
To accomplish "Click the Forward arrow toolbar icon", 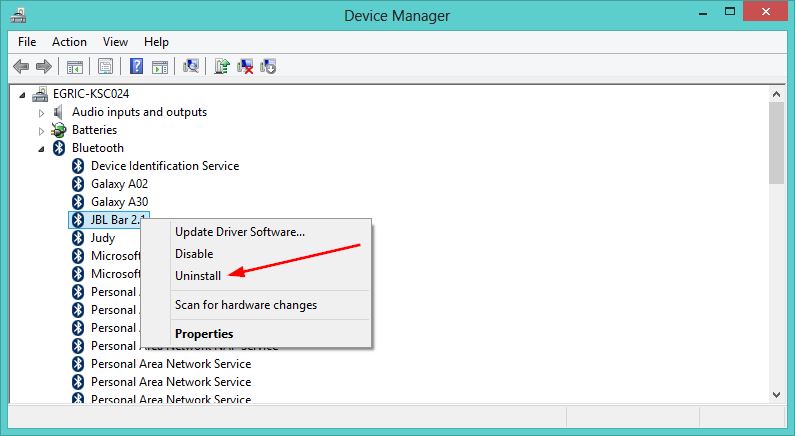I will 43,67.
